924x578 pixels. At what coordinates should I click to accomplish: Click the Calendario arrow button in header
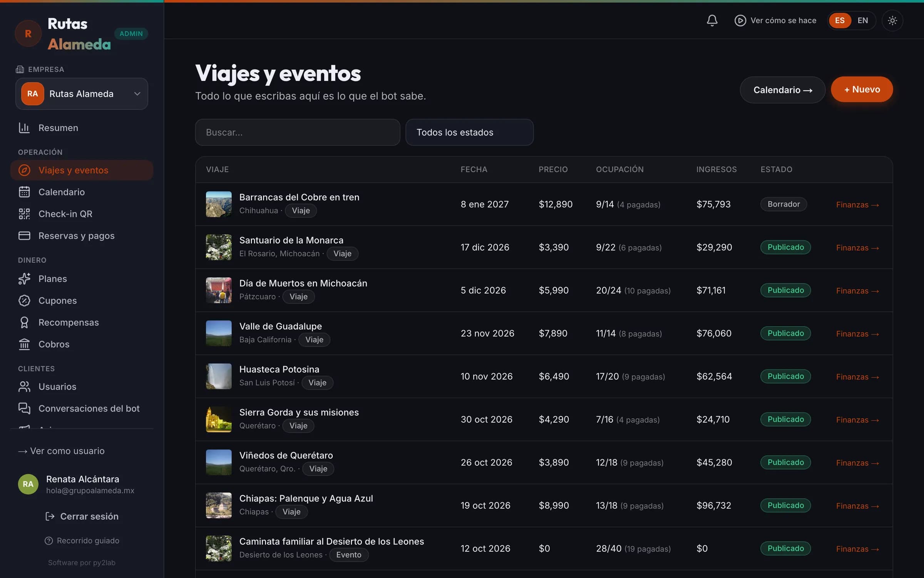click(x=782, y=90)
